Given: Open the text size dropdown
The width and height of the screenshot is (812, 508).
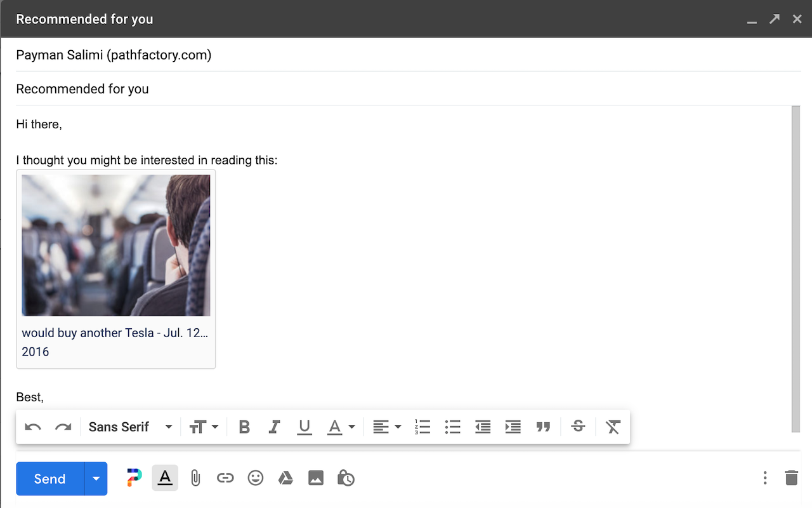Looking at the screenshot, I should [204, 427].
